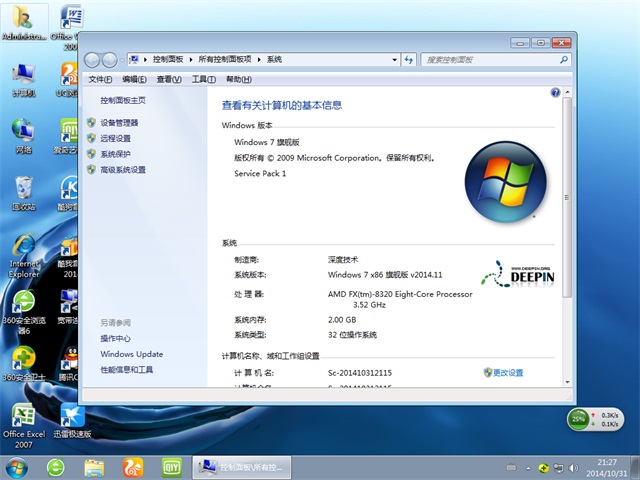Select 网络 desktop icon
The width and height of the screenshot is (640, 480).
pyautogui.click(x=24, y=136)
